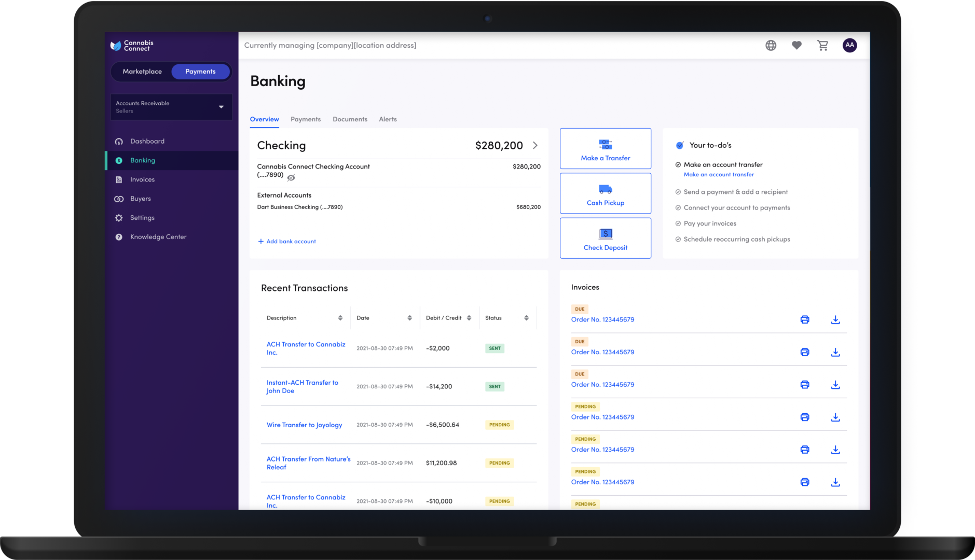Check off Schedule reoccurring cash pickups to-do

(x=678, y=240)
